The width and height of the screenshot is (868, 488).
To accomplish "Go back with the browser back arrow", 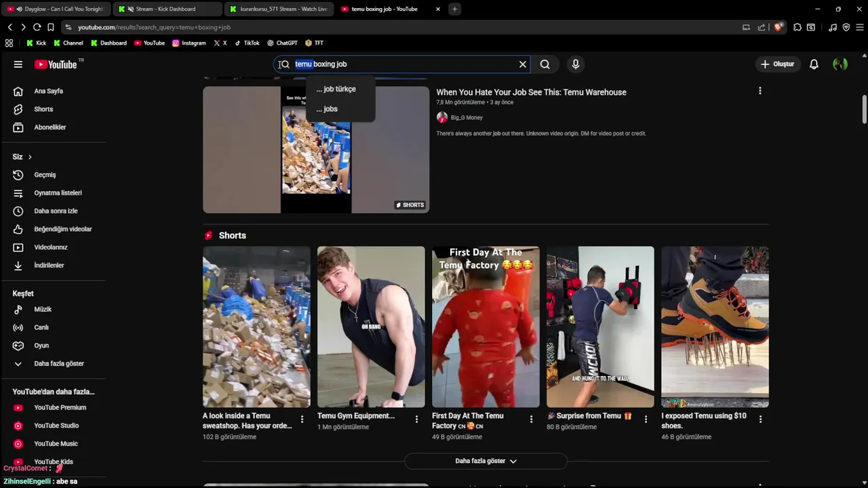I will (x=10, y=27).
